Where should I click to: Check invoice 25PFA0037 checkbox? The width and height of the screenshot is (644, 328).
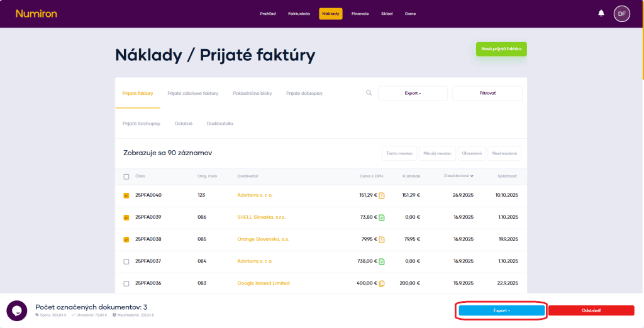tap(126, 261)
